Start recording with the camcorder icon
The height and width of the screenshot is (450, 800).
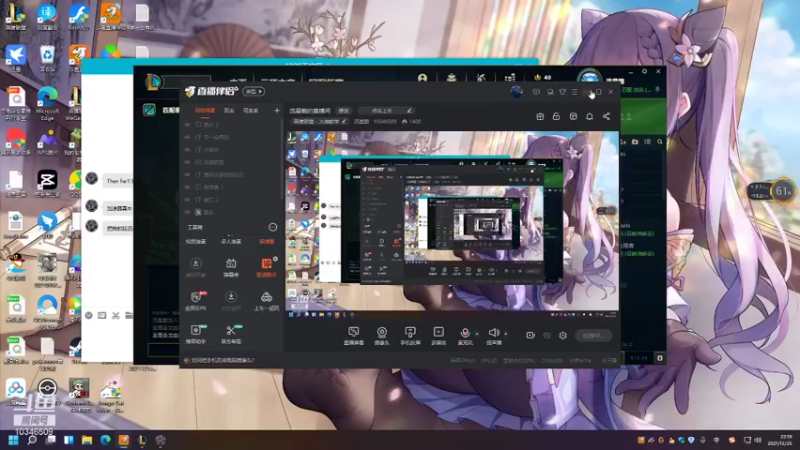530,335
